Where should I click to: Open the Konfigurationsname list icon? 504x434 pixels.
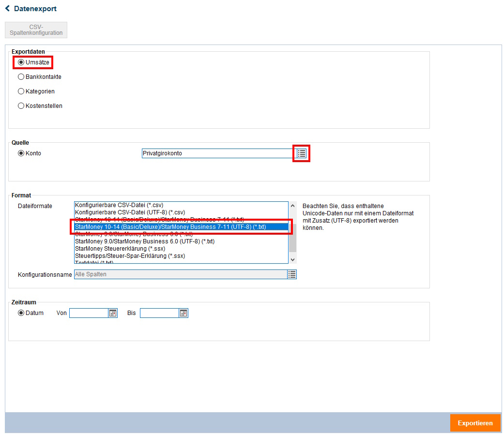tap(292, 274)
